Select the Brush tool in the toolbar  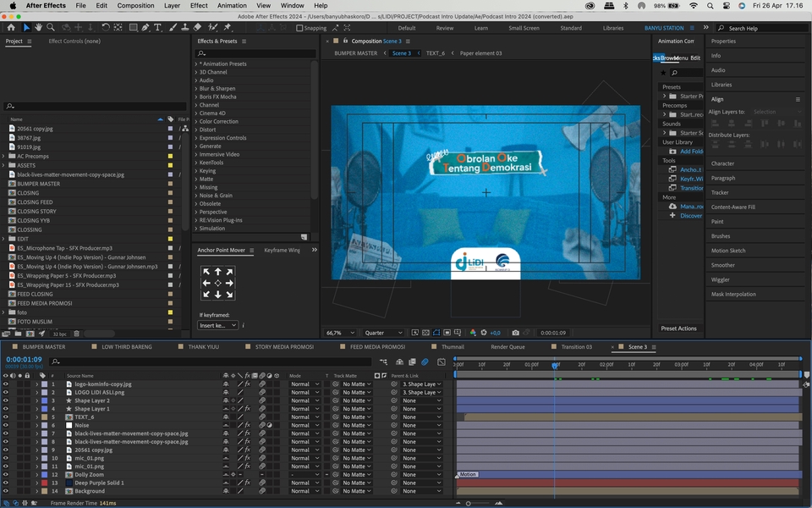point(172,26)
